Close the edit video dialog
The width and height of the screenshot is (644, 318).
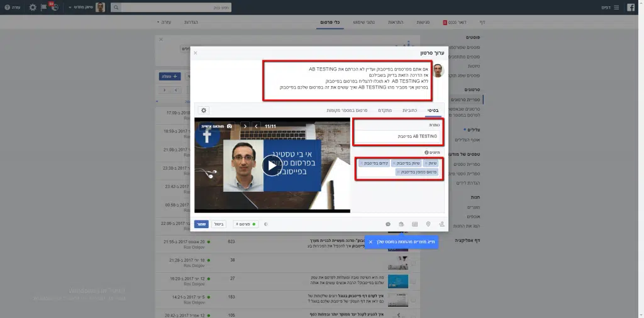coord(196,53)
